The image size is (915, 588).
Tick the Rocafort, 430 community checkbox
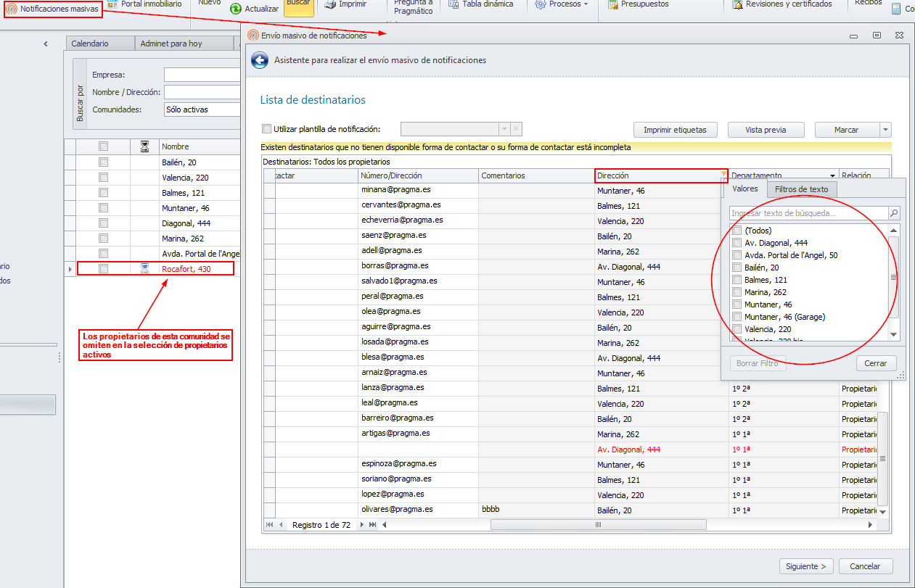click(x=103, y=268)
